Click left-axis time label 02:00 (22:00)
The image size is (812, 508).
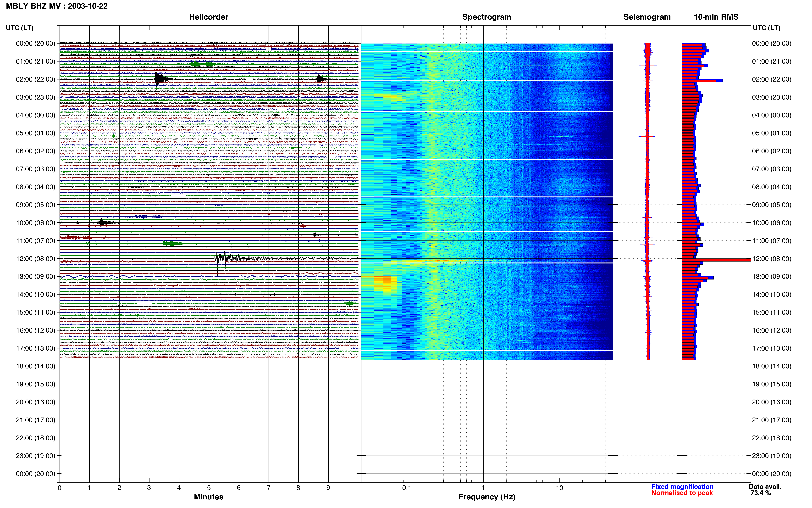[x=36, y=79]
